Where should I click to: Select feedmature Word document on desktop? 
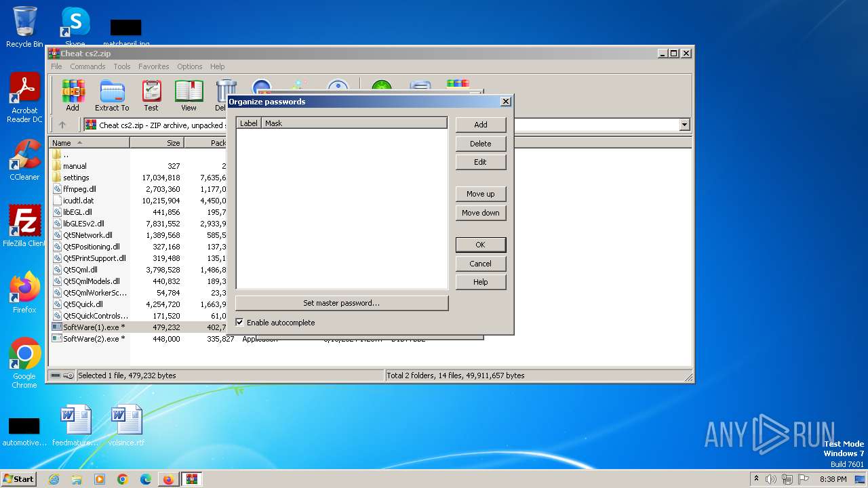[75, 425]
